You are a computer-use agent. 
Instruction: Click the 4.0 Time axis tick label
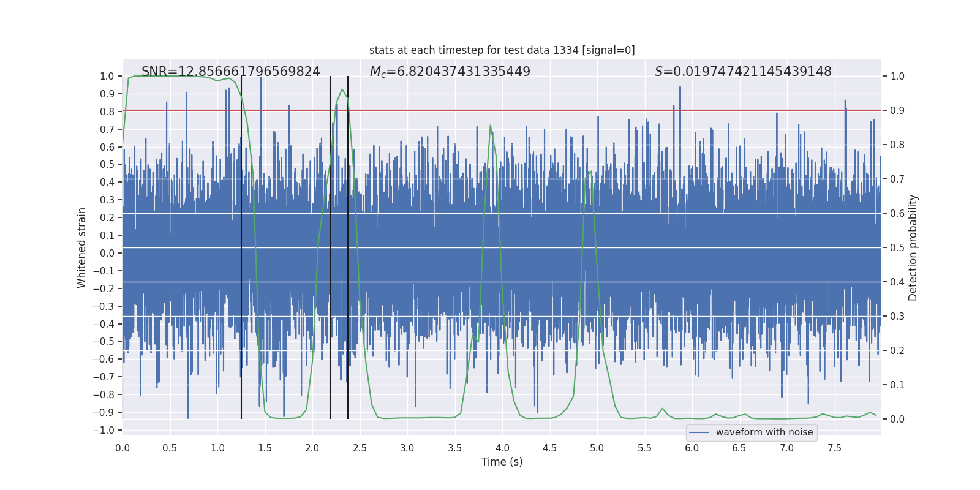click(x=502, y=448)
